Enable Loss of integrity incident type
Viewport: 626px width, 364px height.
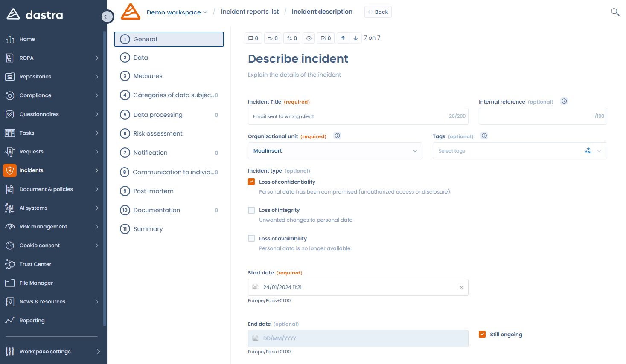tap(251, 210)
